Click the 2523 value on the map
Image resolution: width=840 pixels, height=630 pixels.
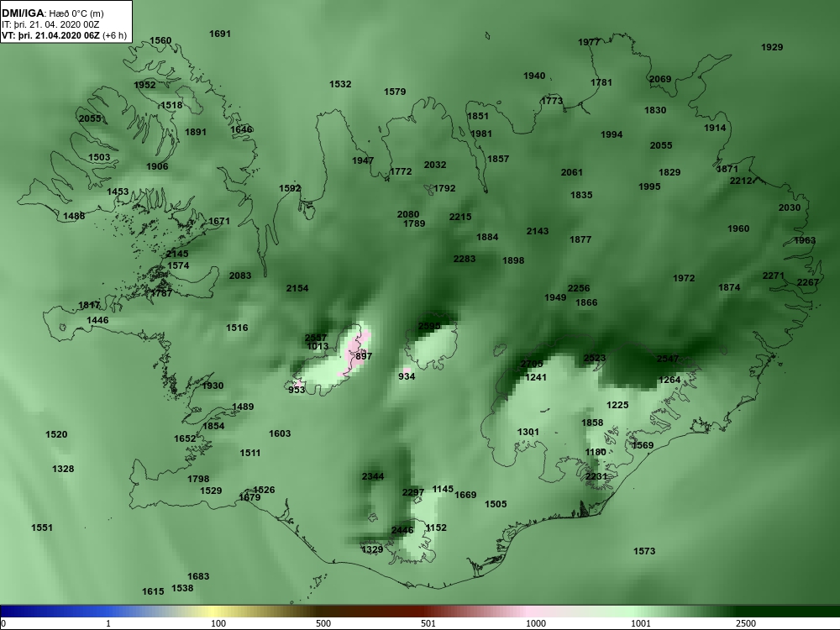pos(595,359)
